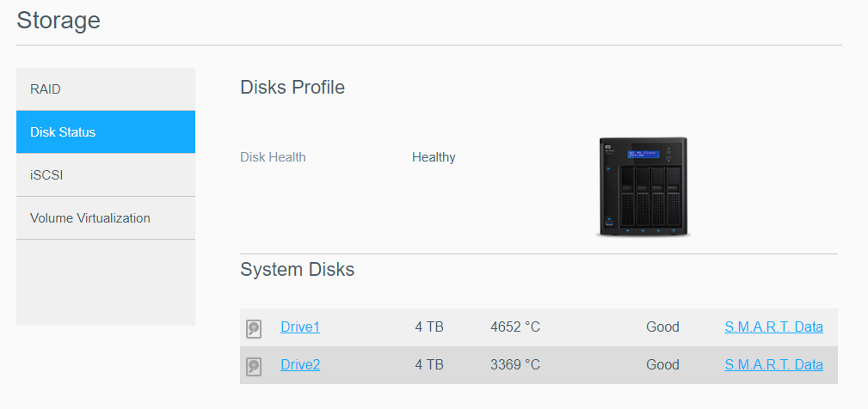This screenshot has height=409, width=868.
Task: View S.M.A.R.T. Data for Drive2
Action: pyautogui.click(x=773, y=364)
